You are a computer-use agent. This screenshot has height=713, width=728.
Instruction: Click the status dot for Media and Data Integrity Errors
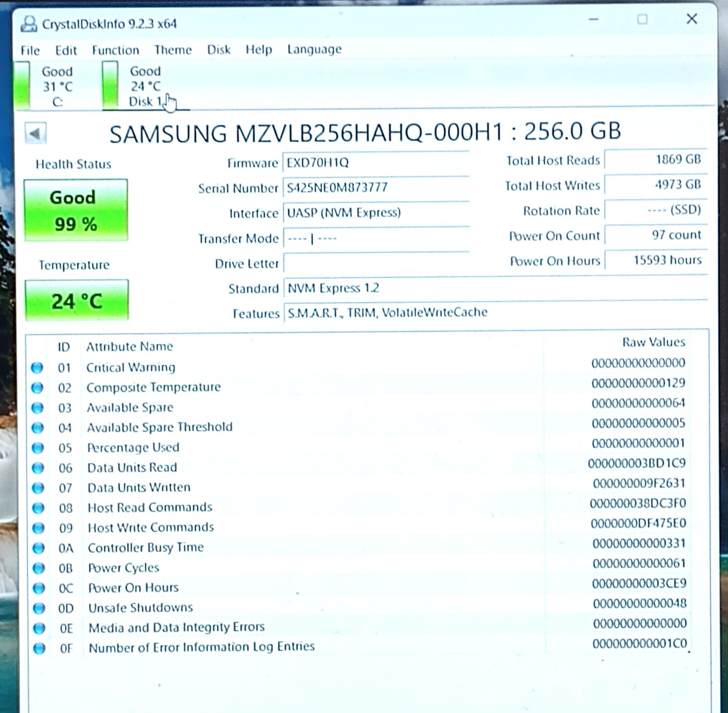[x=40, y=628]
